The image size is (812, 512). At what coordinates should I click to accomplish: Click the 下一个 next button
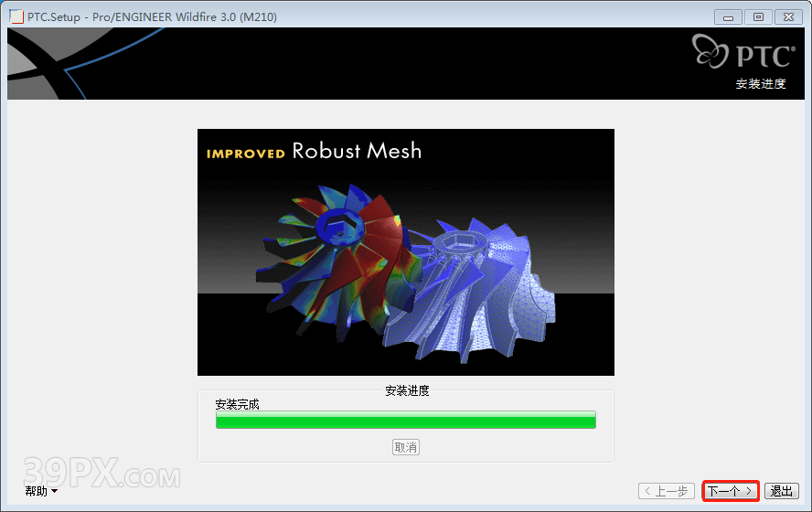point(731,491)
